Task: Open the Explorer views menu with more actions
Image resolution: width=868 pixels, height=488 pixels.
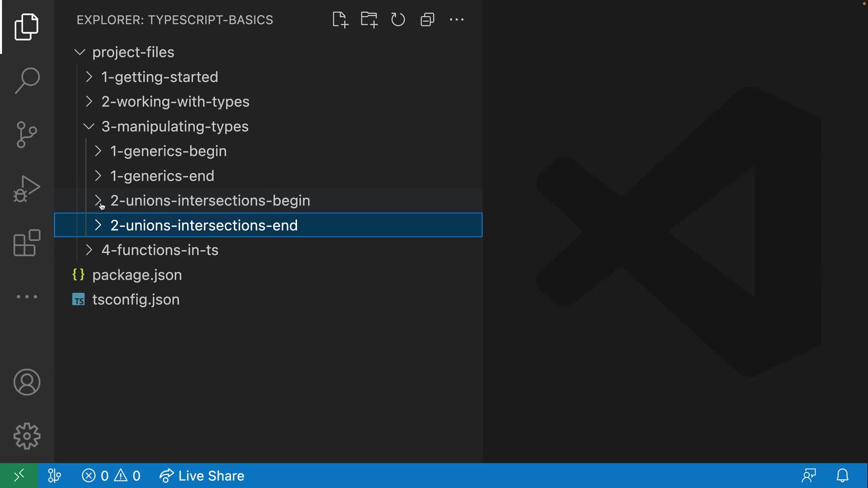Action: [456, 19]
